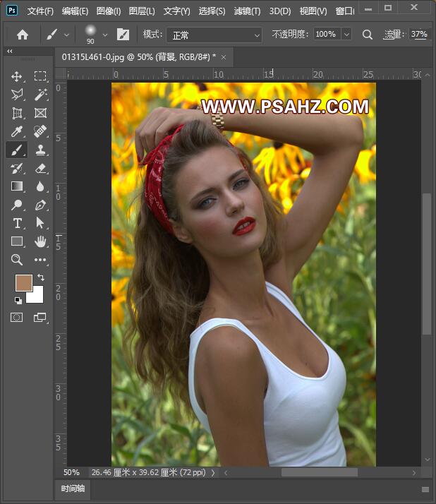Go to the Home screen

(23, 35)
